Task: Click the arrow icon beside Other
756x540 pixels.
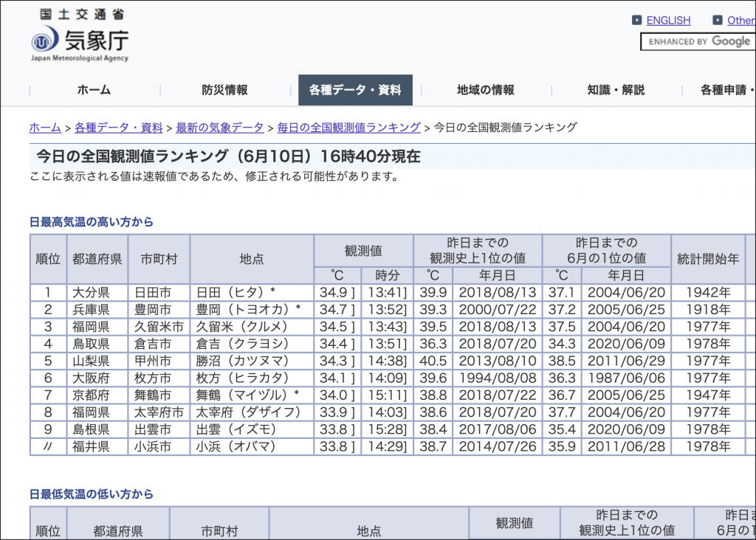Action: (718, 21)
